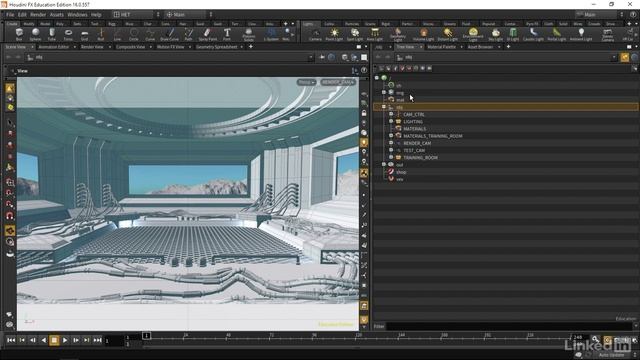Viewport: 640px width, 360px height.
Task: Expand the img tree node
Action: pos(384,93)
